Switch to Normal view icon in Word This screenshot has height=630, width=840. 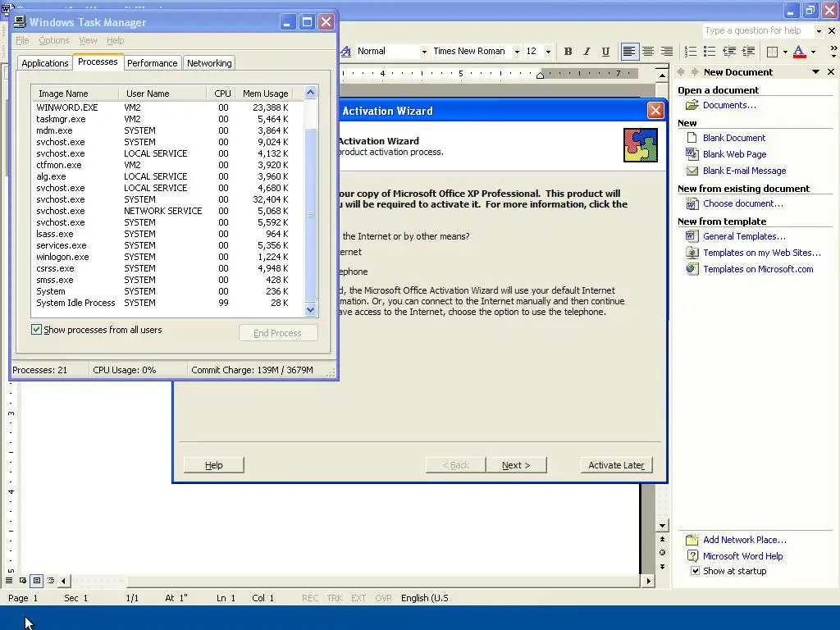tap(9, 581)
